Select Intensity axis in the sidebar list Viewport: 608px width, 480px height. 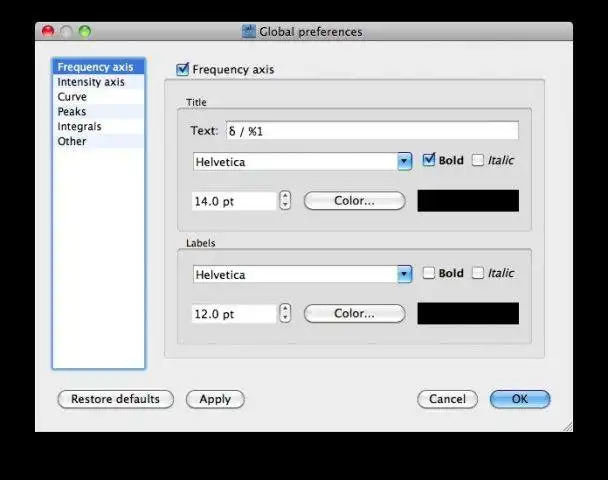point(98,82)
